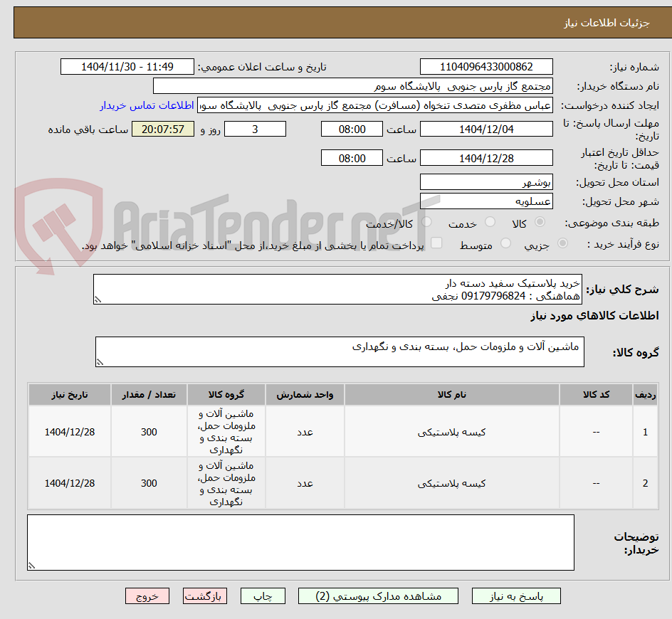Open اطلاعات تماس خریدار link
This screenshot has width=672, height=619.
click(147, 105)
